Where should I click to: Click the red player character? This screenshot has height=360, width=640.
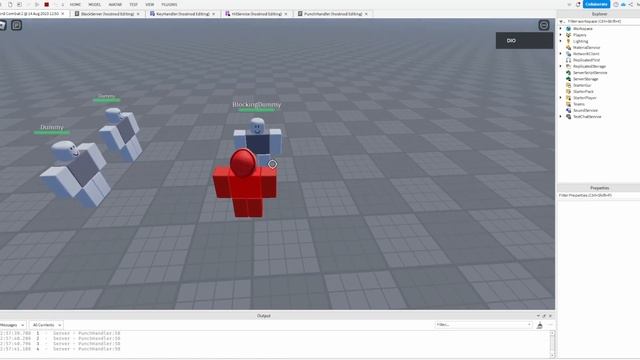[245, 183]
